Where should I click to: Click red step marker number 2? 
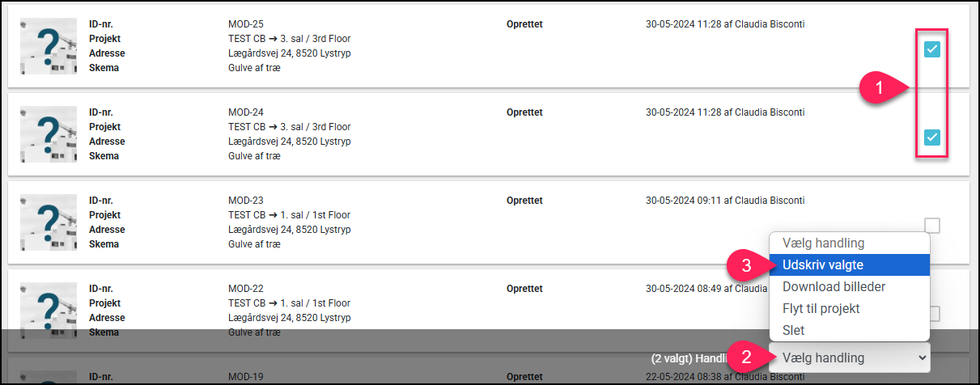coord(746,357)
